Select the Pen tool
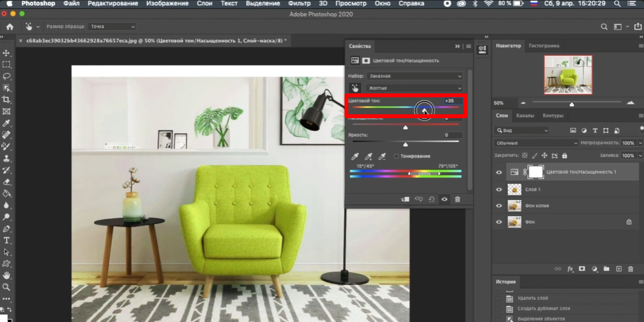644x322 pixels. point(6,229)
